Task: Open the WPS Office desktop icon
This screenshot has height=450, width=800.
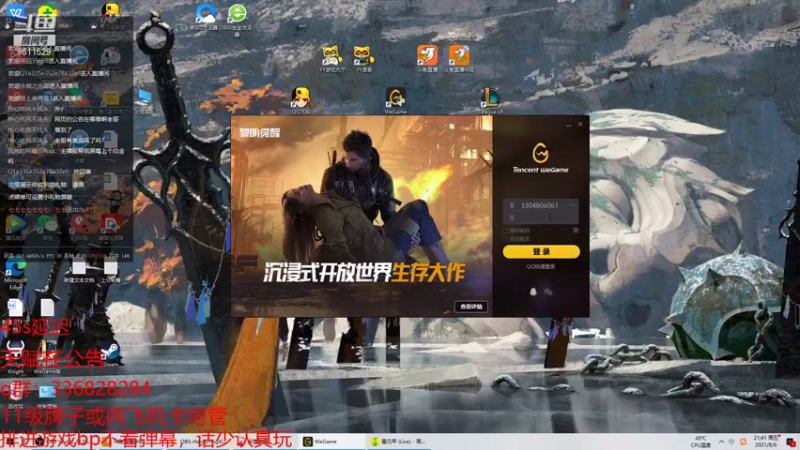Action: pyautogui.click(x=16, y=12)
